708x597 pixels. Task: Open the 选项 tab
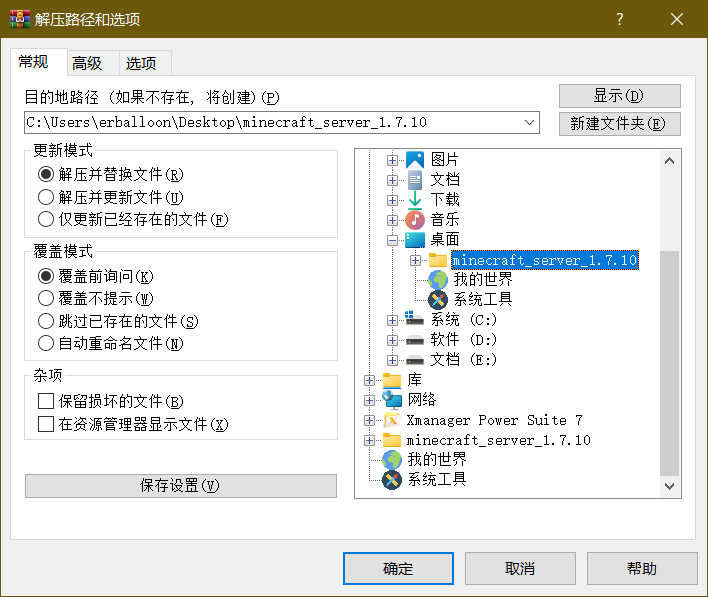click(x=141, y=63)
